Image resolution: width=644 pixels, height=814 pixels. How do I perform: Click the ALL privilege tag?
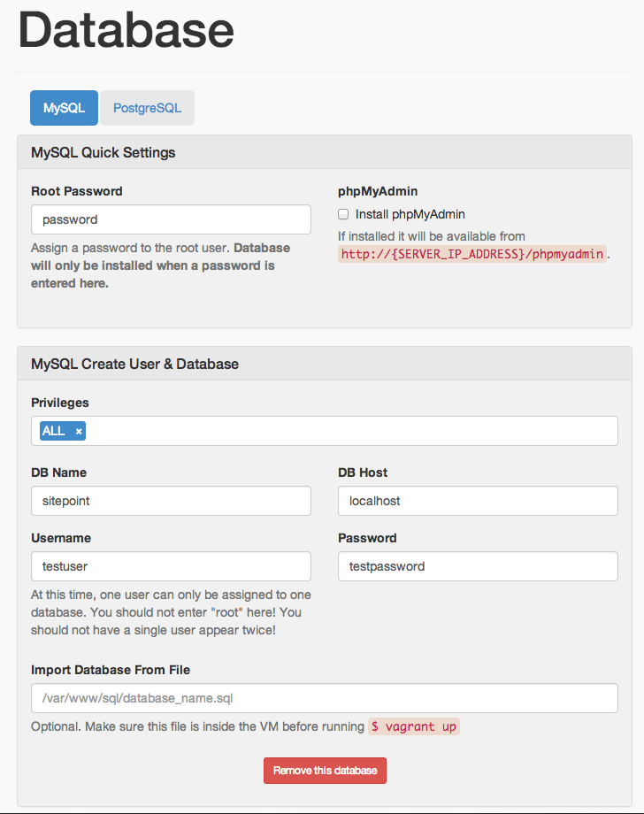pyautogui.click(x=54, y=431)
